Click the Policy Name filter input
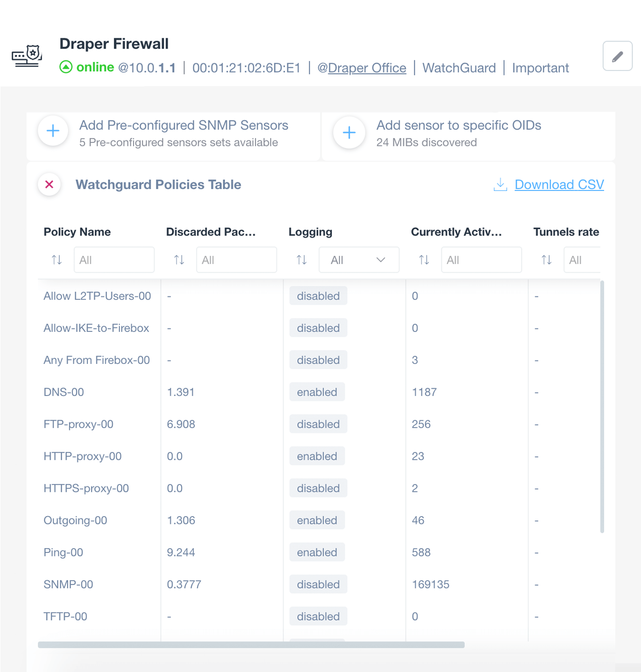Image resolution: width=641 pixels, height=672 pixels. 114,260
